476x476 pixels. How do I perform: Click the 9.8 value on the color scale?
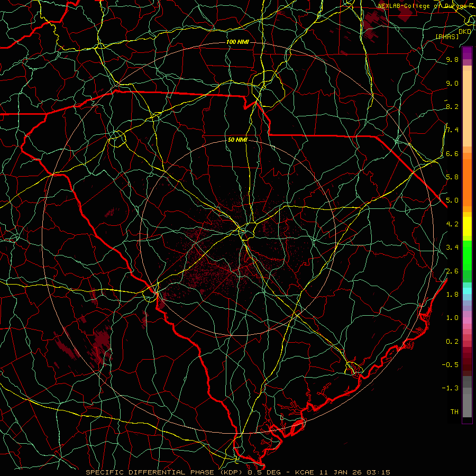pyautogui.click(x=452, y=59)
